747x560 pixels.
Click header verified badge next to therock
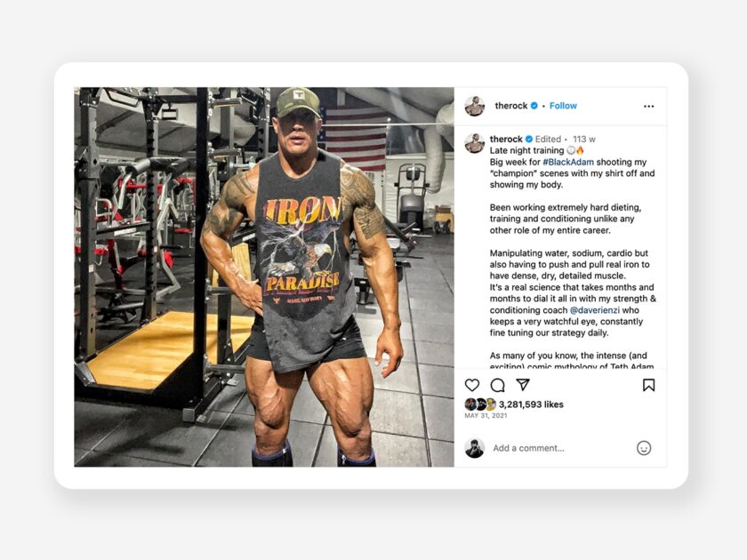pyautogui.click(x=534, y=106)
